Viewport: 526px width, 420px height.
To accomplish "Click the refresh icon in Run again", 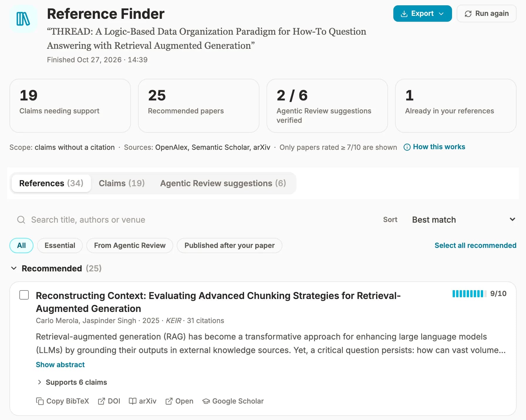I will (468, 14).
